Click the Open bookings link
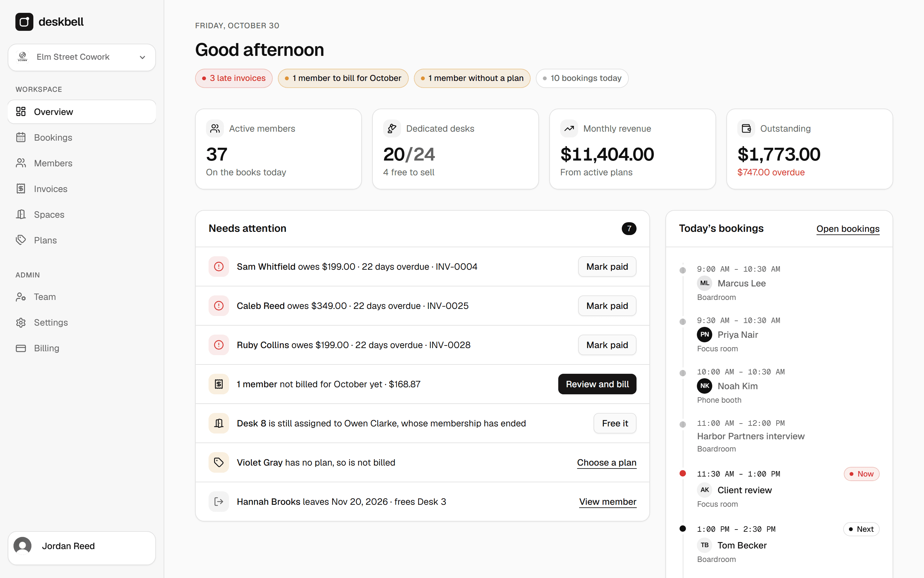Image resolution: width=924 pixels, height=578 pixels. pos(848,229)
